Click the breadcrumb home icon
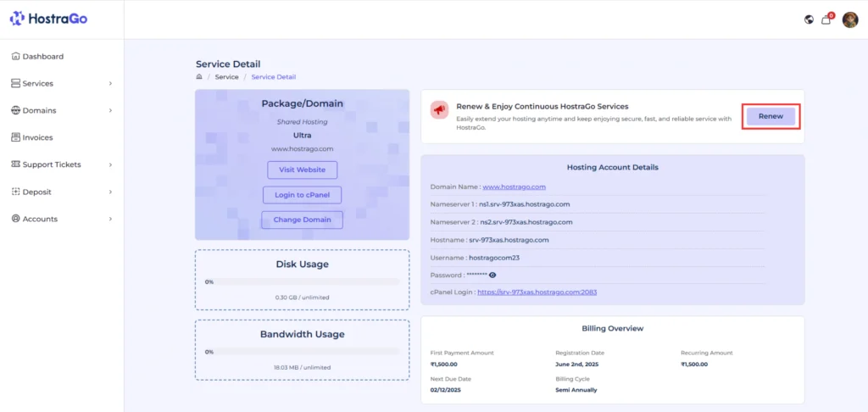Image resolution: width=868 pixels, height=412 pixels. click(x=199, y=77)
